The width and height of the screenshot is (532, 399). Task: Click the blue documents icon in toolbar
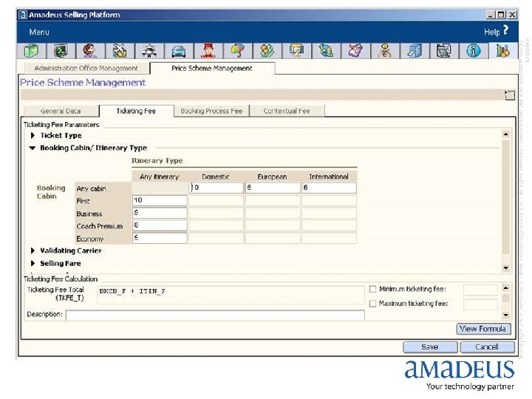415,51
